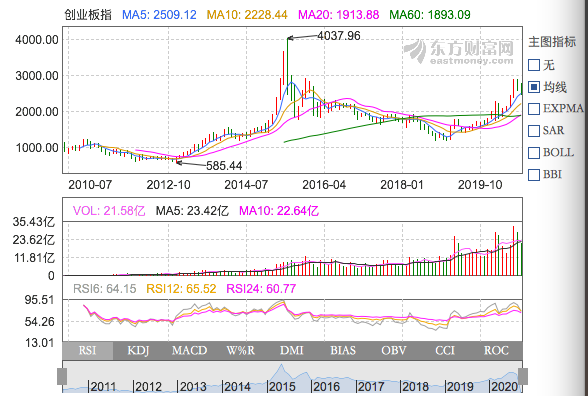Click the left timeline range handle
The image size is (588, 396).
62,376
